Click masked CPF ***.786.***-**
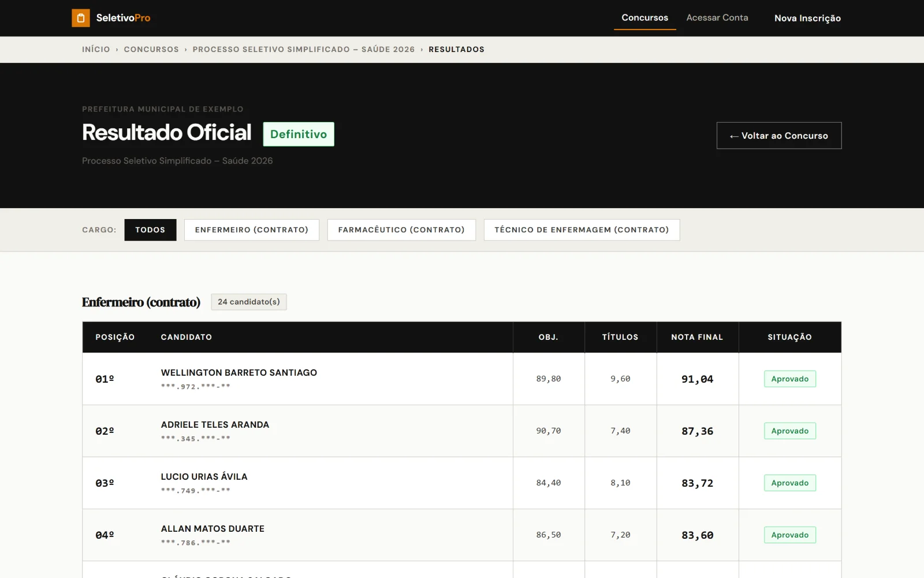The image size is (924, 578). point(196,543)
